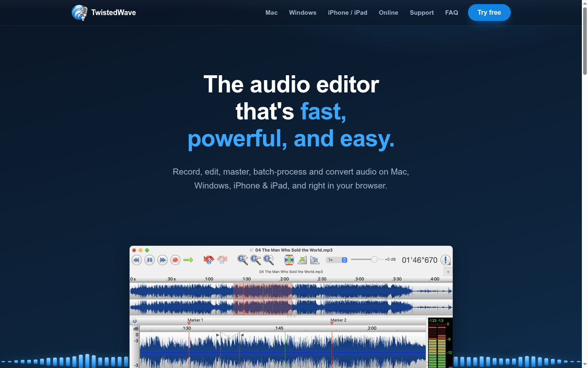Click the '+0 dB' gain value label

(x=390, y=260)
